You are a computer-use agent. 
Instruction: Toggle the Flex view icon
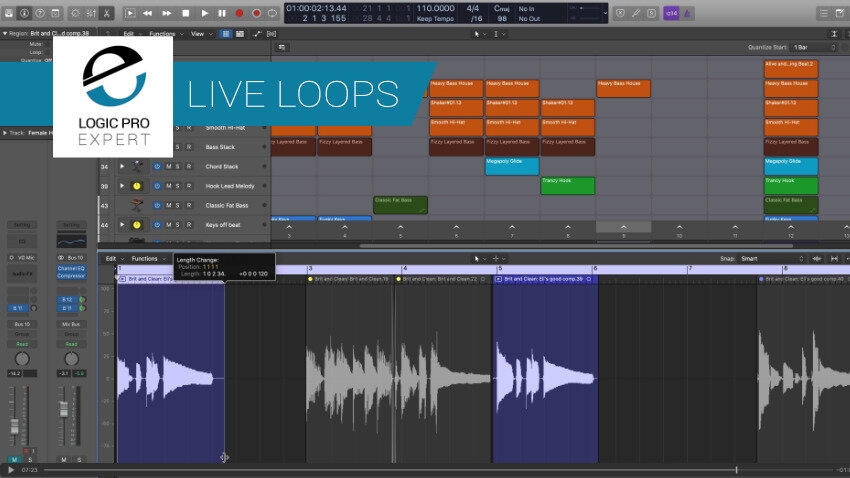click(x=272, y=34)
